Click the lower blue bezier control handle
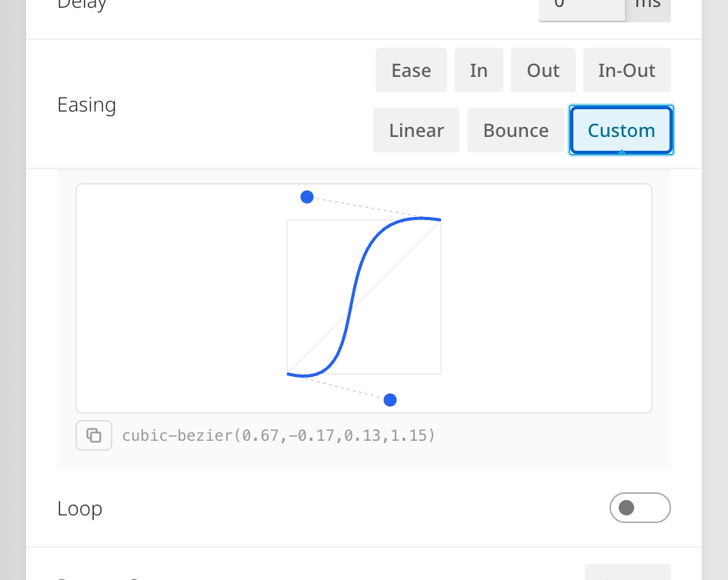Image resolution: width=728 pixels, height=580 pixels. tap(390, 399)
